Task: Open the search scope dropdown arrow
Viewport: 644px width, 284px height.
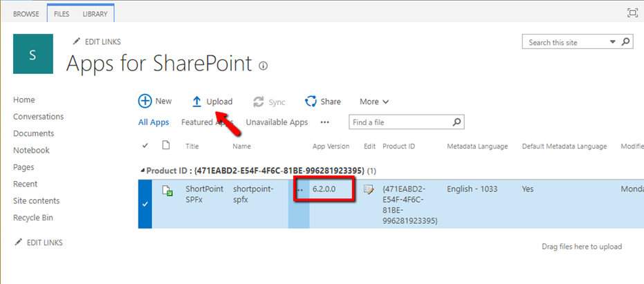Action: (x=613, y=42)
